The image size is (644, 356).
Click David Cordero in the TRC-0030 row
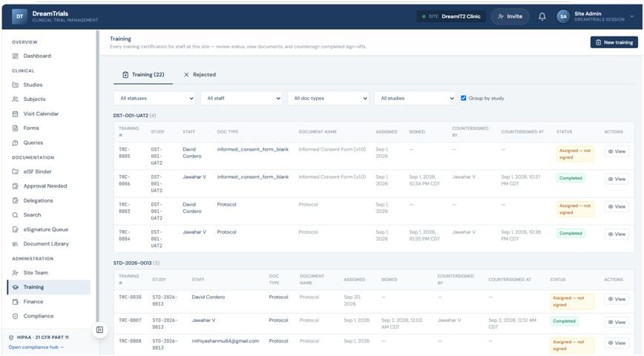pyautogui.click(x=208, y=297)
